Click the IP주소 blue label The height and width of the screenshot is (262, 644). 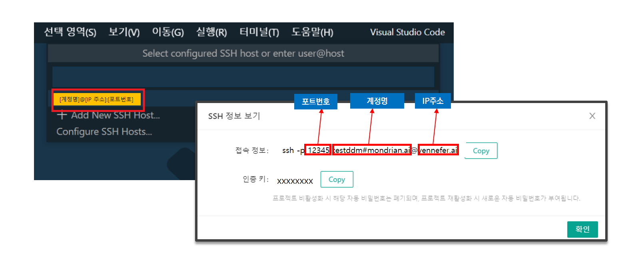pyautogui.click(x=433, y=101)
